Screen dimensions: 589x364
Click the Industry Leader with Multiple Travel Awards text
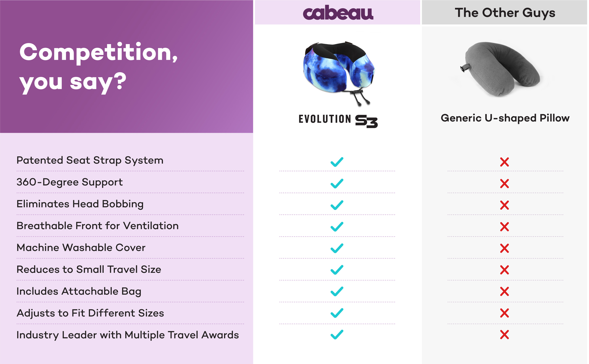[x=128, y=335]
